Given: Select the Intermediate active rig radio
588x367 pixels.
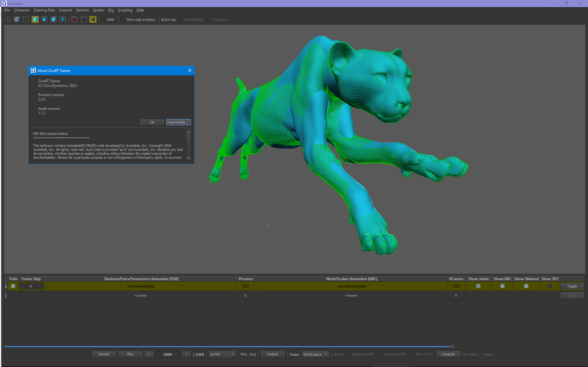Looking at the screenshot, I should [x=181, y=19].
